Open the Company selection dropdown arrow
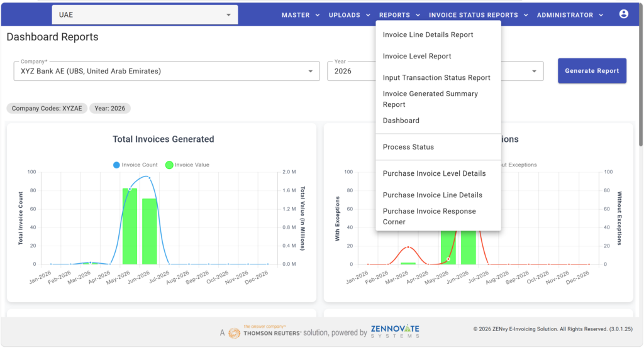Image resolution: width=644 pixels, height=348 pixels. 311,72
